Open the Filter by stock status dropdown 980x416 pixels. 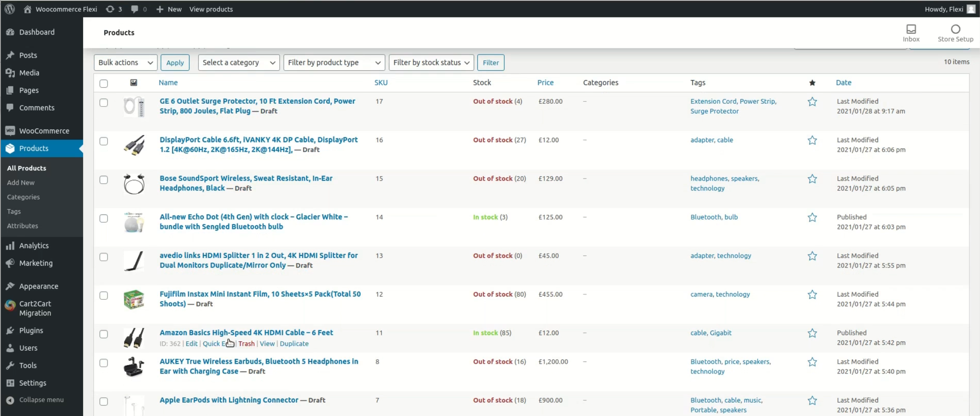(431, 63)
